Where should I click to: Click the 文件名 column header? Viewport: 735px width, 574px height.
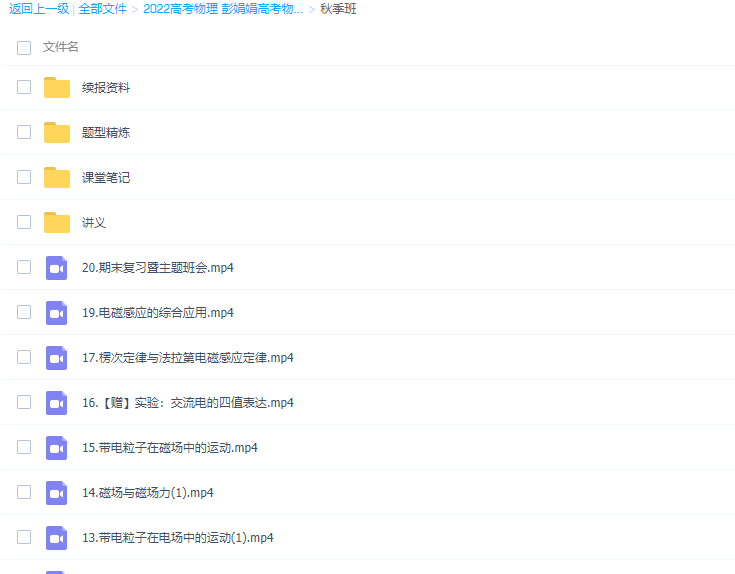61,47
